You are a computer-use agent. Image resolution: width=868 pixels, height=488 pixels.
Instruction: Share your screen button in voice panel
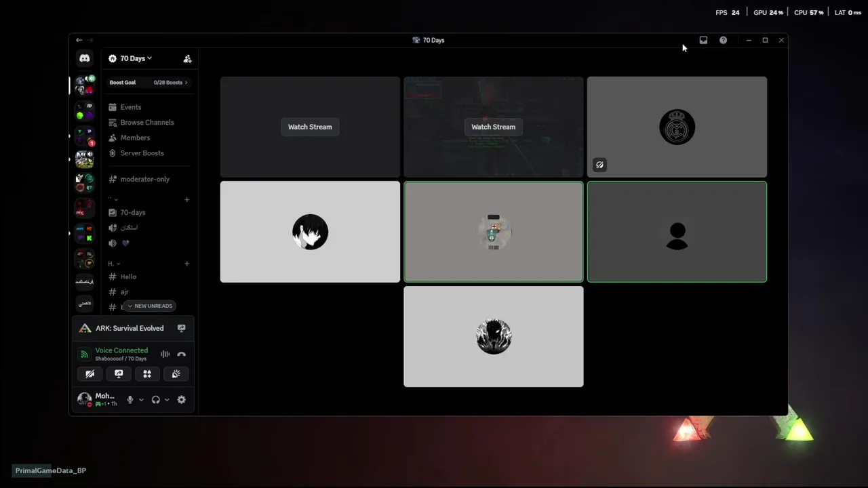pyautogui.click(x=119, y=374)
